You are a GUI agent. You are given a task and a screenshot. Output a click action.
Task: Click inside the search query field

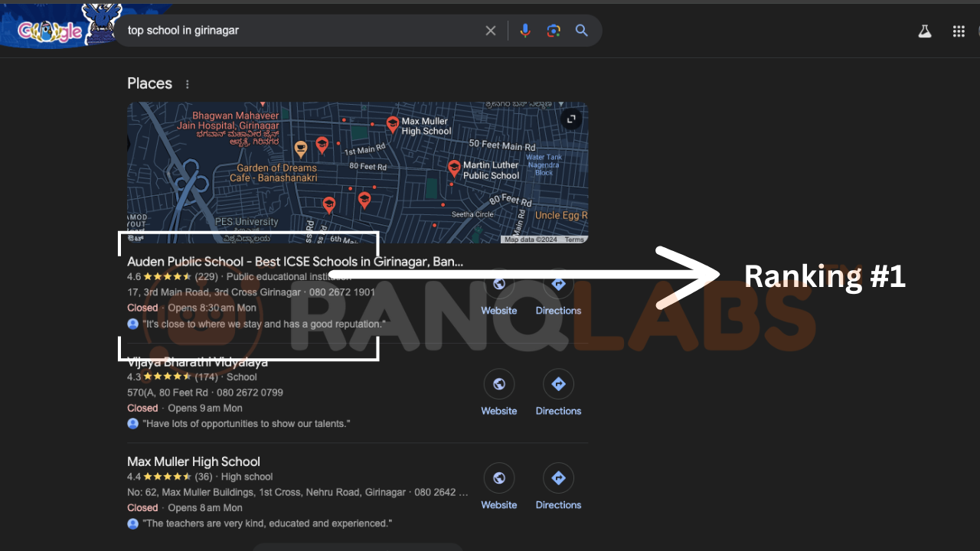299,31
